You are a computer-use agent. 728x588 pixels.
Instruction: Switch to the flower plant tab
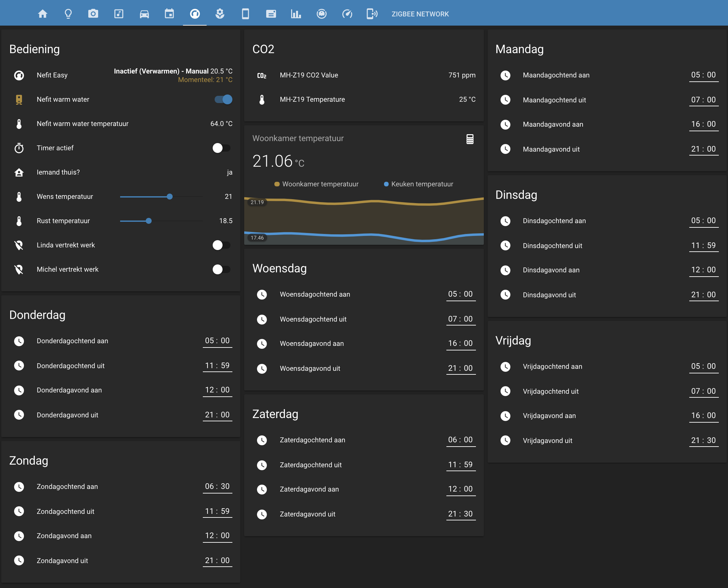click(220, 14)
